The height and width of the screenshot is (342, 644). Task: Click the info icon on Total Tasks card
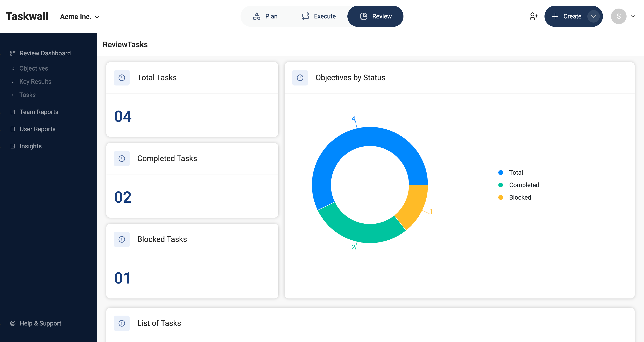pos(122,78)
